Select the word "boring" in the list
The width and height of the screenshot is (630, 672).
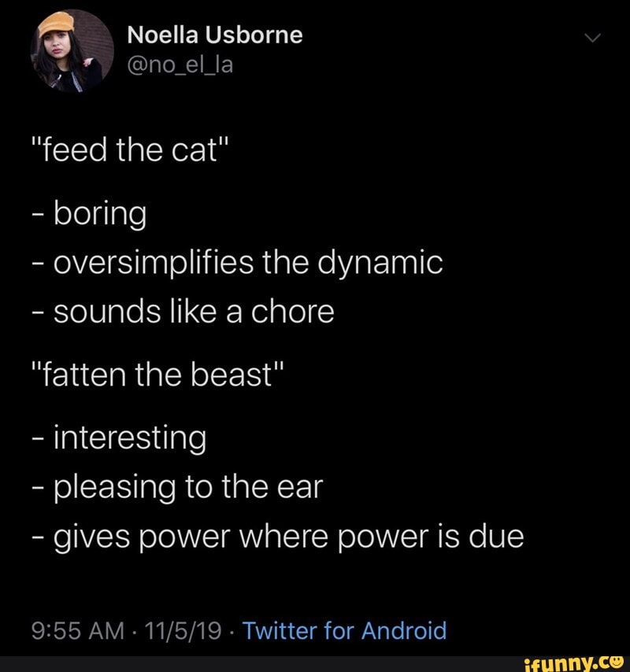point(99,212)
